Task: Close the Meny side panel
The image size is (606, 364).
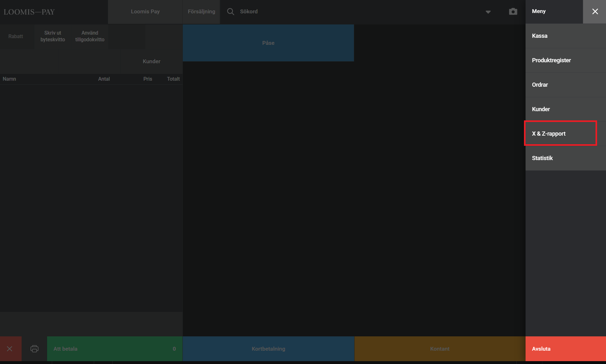Action: [595, 12]
